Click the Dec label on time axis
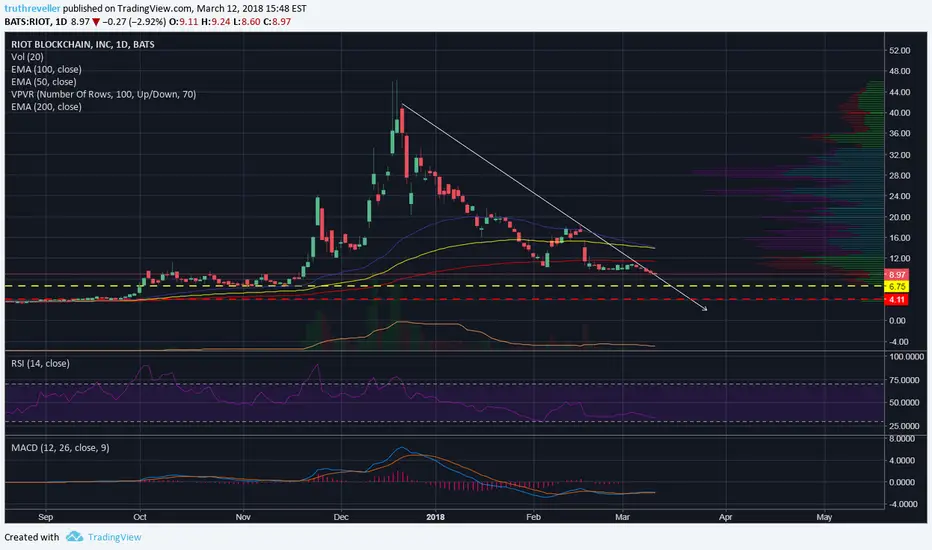This screenshot has height=550, width=932. pyautogui.click(x=341, y=517)
